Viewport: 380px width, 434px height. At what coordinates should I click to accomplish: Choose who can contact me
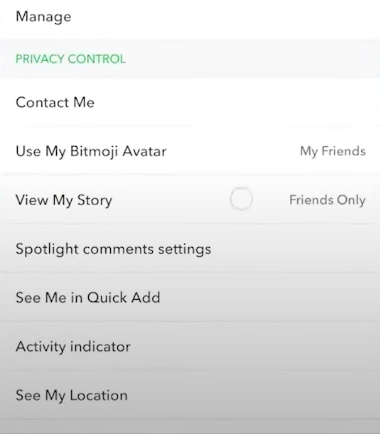coord(190,102)
